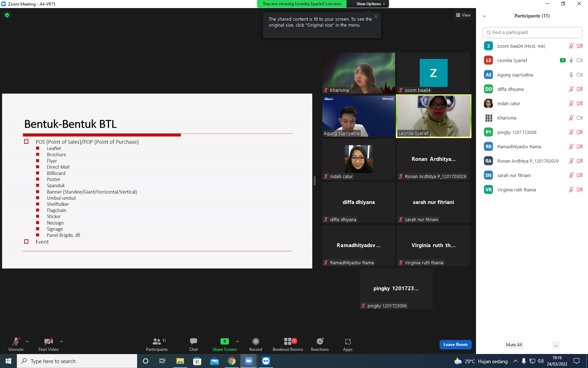
Task: Open the Reactions menu icon
Action: pyautogui.click(x=320, y=341)
